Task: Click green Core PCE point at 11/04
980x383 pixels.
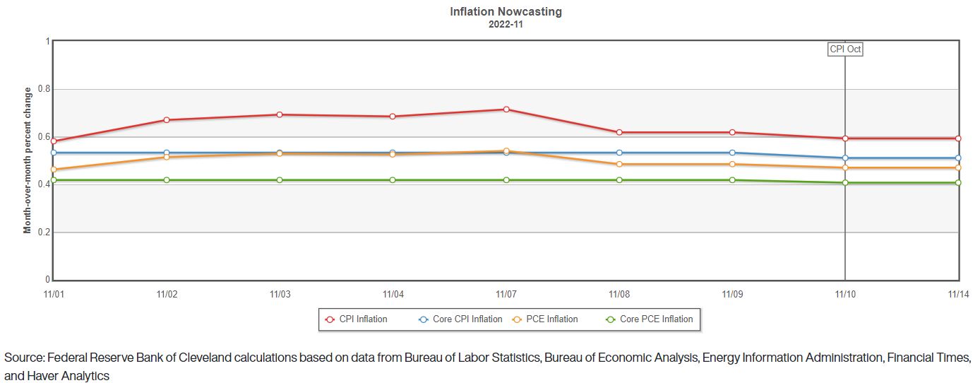Action: pyautogui.click(x=393, y=180)
